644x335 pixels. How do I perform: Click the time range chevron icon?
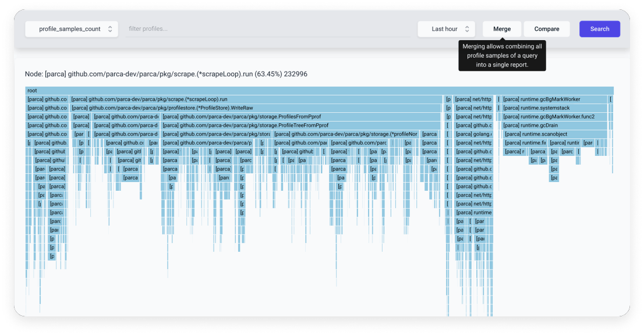[x=466, y=28]
